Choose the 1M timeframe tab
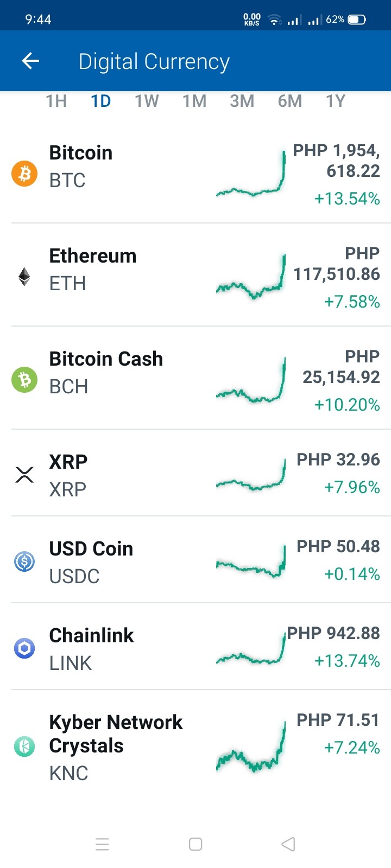This screenshot has height=868, width=391. (194, 101)
